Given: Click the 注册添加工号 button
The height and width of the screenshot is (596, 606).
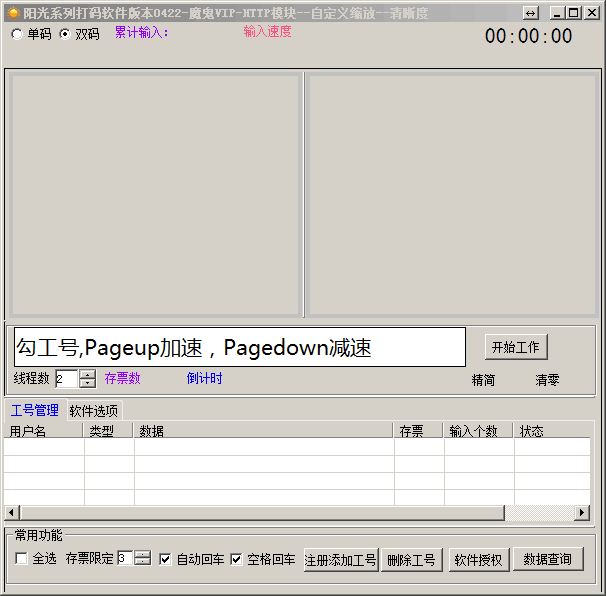Looking at the screenshot, I should 341,560.
